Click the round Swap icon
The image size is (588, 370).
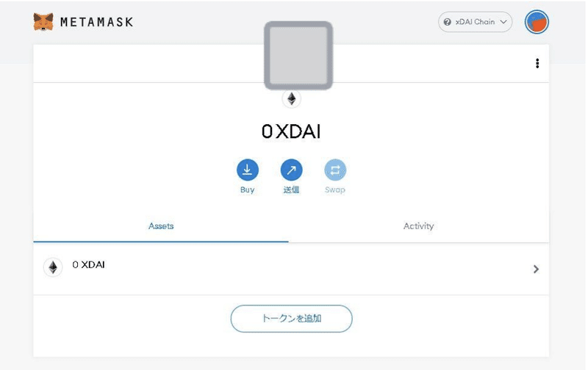[x=335, y=170]
